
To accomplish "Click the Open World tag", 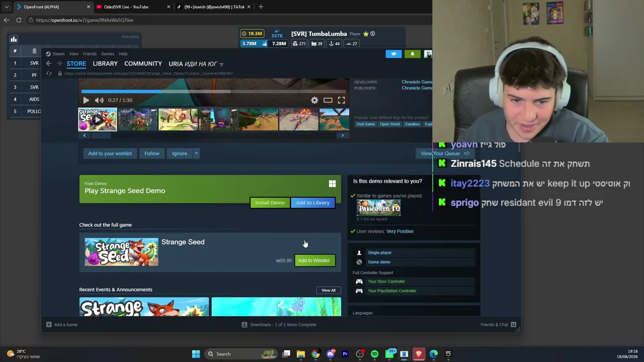I will click(x=390, y=124).
